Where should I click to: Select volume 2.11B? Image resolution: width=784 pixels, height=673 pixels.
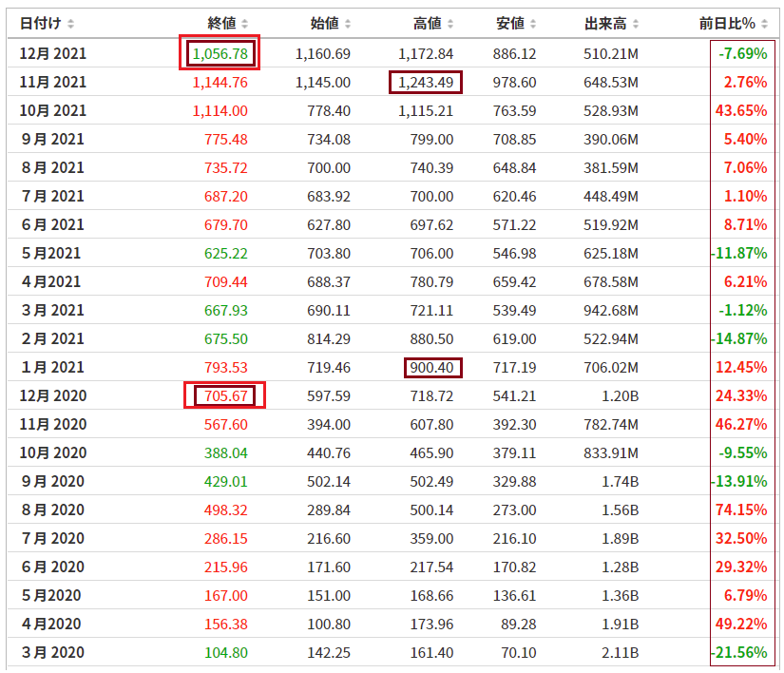(620, 652)
